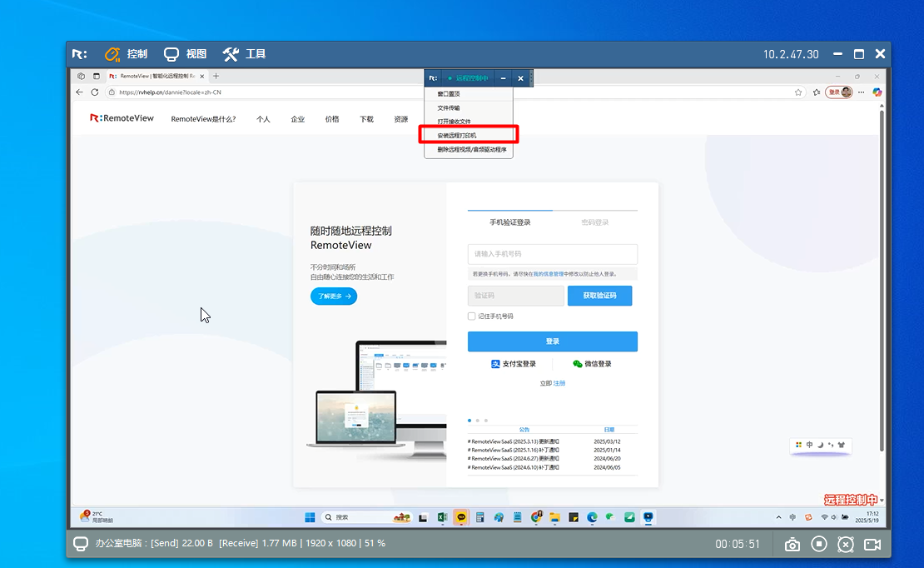Click the camera screenshot icon in status bar
Screen dimensions: 924x568
(792, 545)
